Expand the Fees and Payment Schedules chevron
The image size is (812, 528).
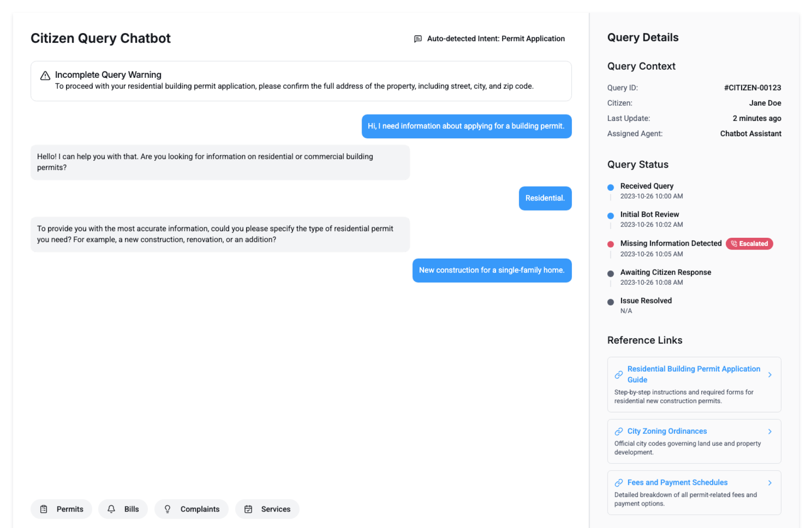point(770,482)
